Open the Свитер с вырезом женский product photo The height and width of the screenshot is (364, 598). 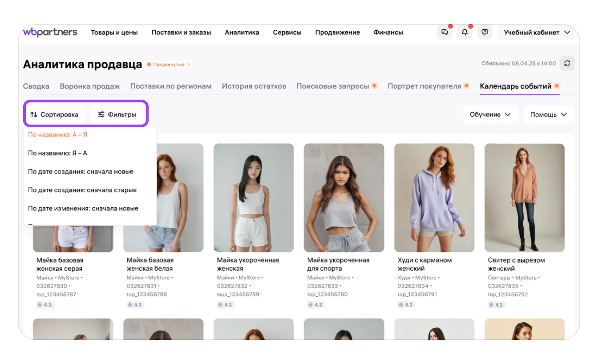(x=525, y=198)
